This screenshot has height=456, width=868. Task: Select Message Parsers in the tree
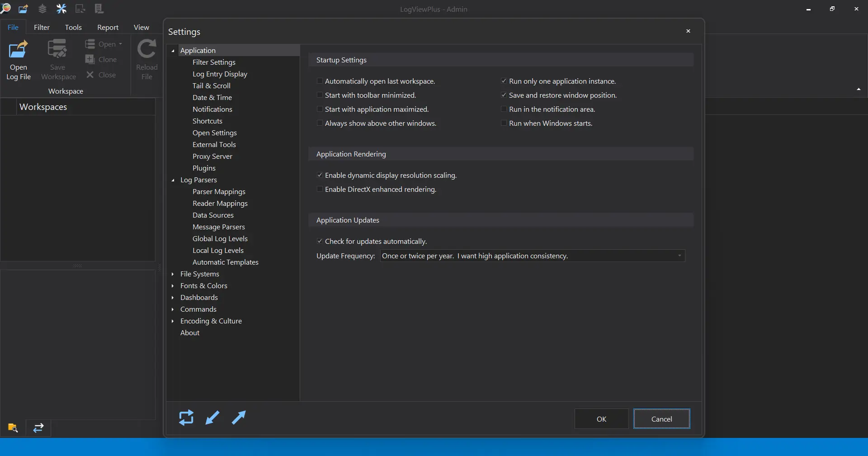(x=219, y=227)
